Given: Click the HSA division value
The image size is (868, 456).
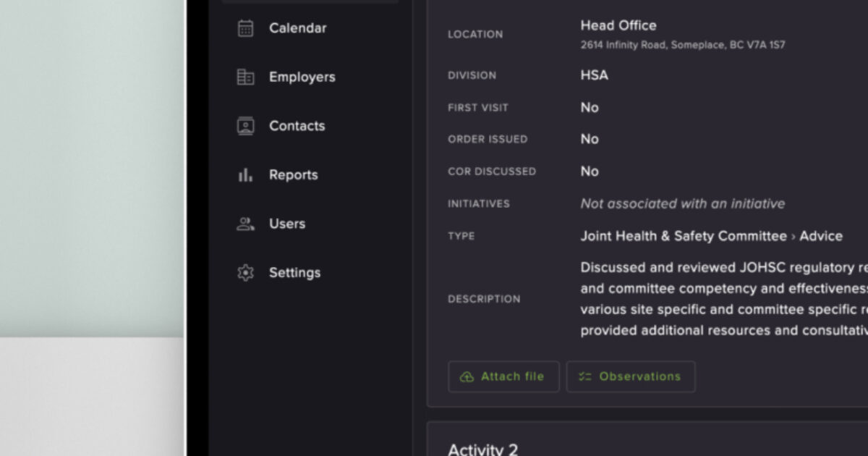Looking at the screenshot, I should coord(595,75).
